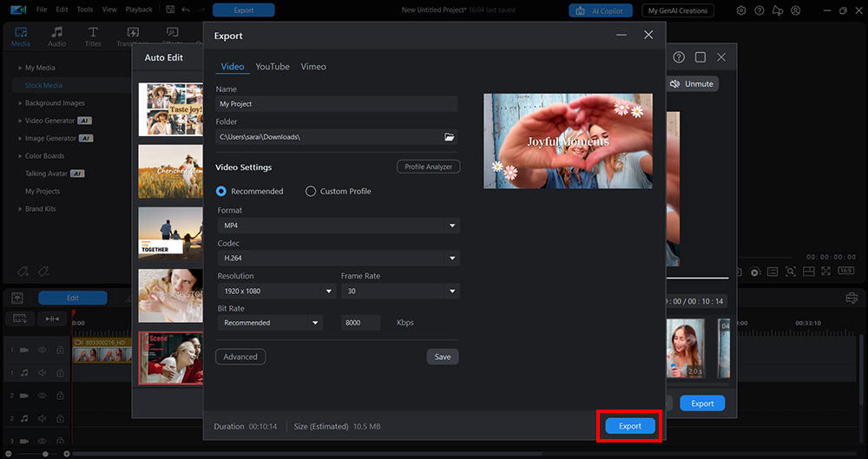
Task: Open the File menu
Action: coord(42,10)
